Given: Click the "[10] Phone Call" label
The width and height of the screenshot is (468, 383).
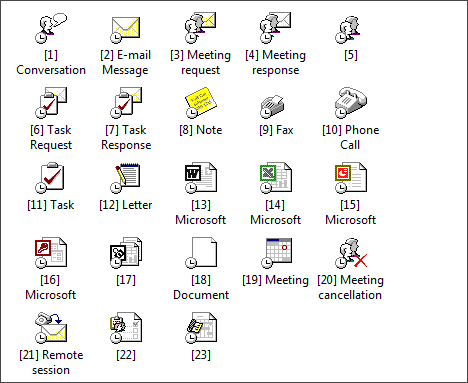Looking at the screenshot, I should [x=351, y=137].
